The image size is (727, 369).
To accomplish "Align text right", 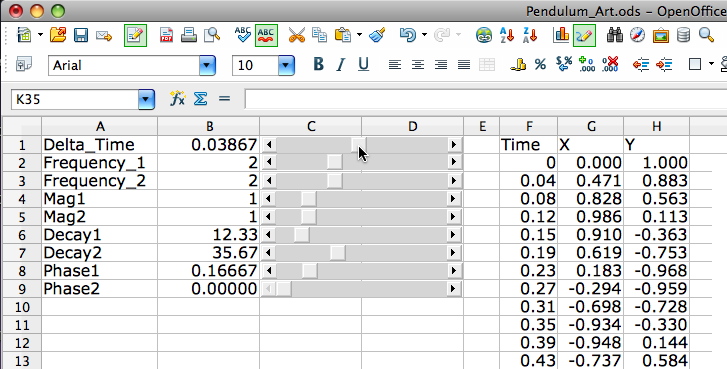I will pos(440,64).
